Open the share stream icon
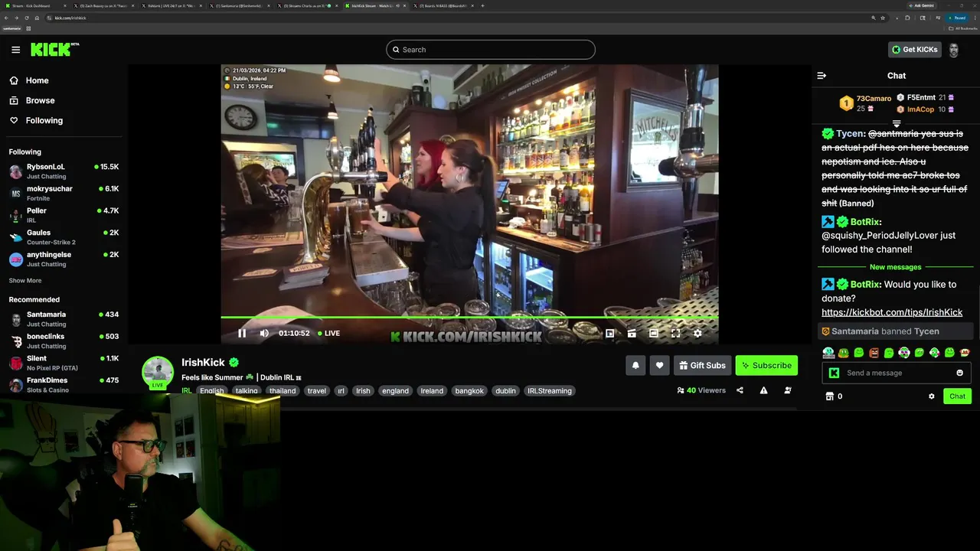The width and height of the screenshot is (980, 551). [x=740, y=390]
